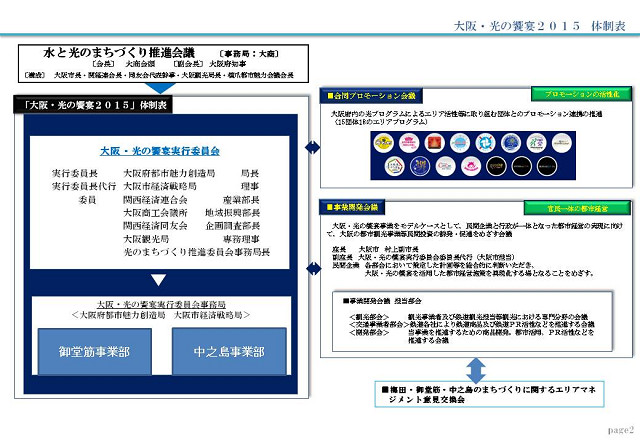640x443 pixels.
Task: Select the 中之島事業部 box
Action: pos(229,352)
